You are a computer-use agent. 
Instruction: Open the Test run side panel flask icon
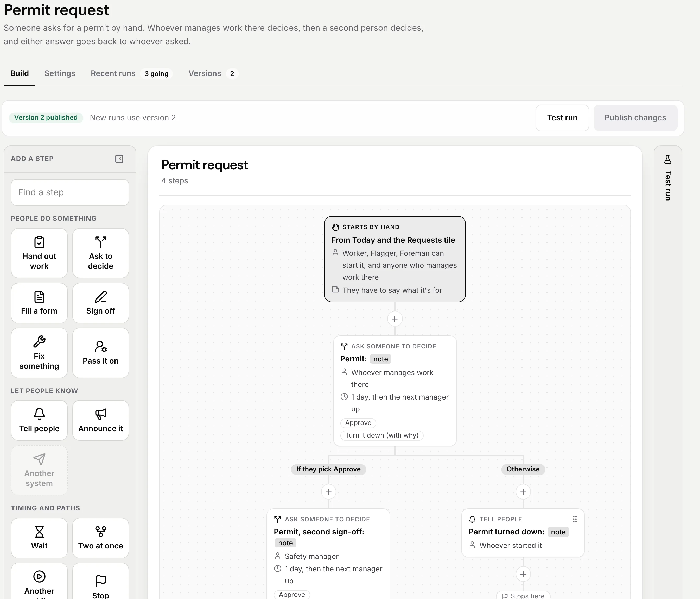point(667,159)
